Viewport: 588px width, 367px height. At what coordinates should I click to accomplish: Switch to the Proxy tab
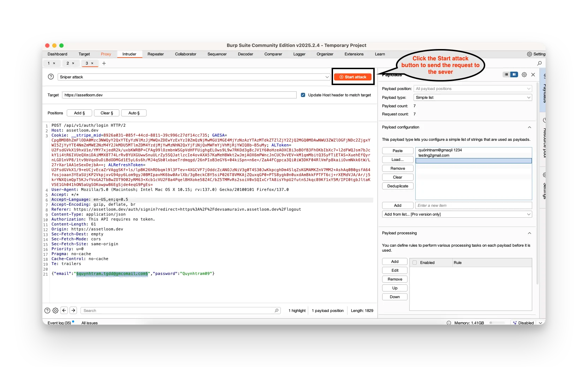tap(106, 54)
